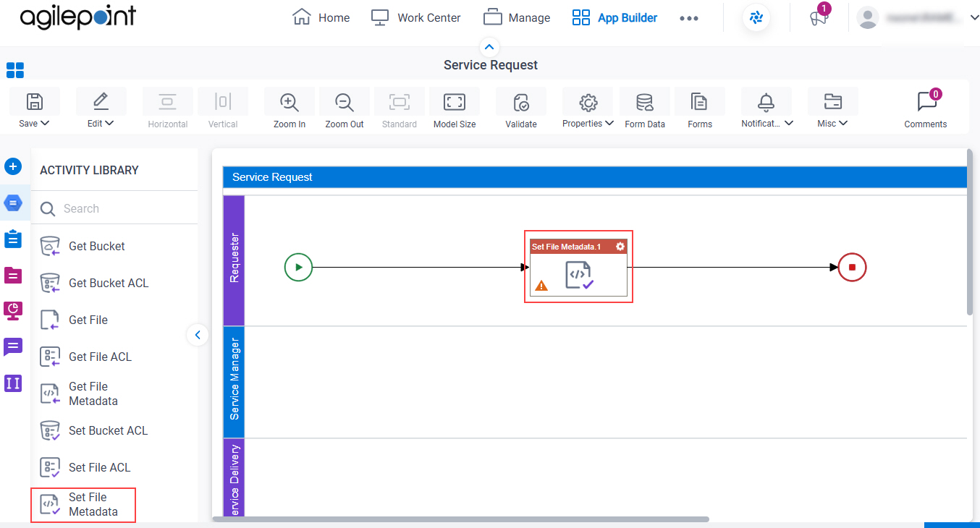The width and height of the screenshot is (980, 528).
Task: Select the Get Bucket ACL activity
Action: point(94,283)
